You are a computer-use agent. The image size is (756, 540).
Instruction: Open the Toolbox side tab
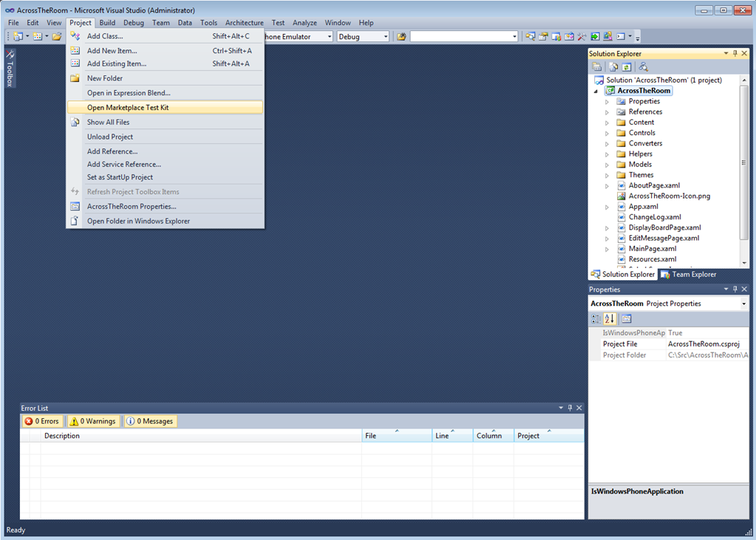click(10, 69)
